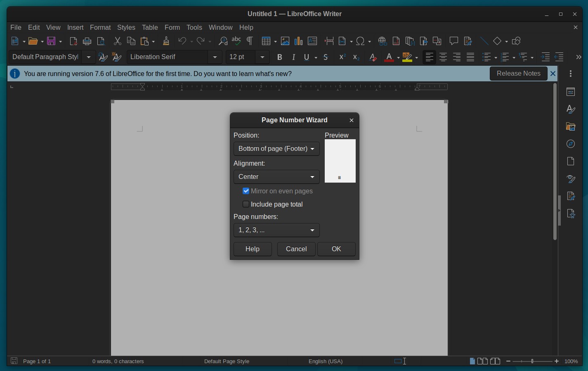
Task: Click the Copy icon
Action: click(x=131, y=41)
